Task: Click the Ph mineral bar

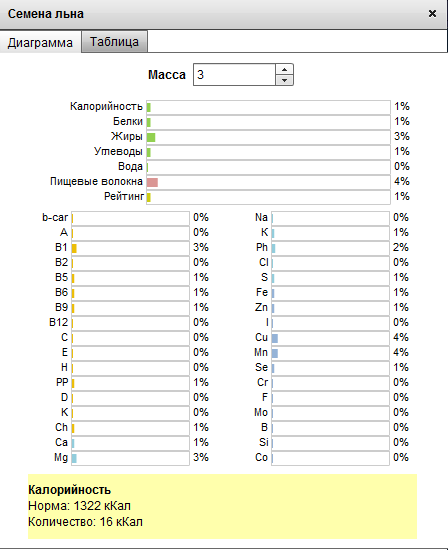Action: click(330, 248)
